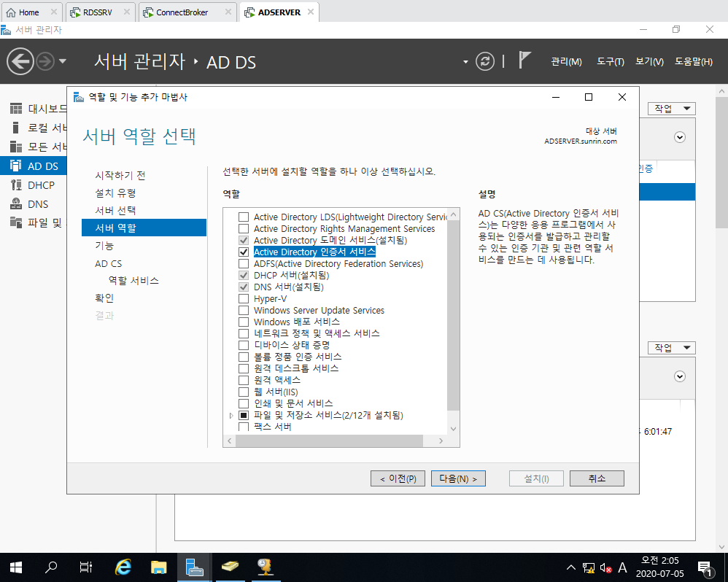Image resolution: width=728 pixels, height=582 pixels.
Task: Open 관리(M) menu
Action: point(566,61)
